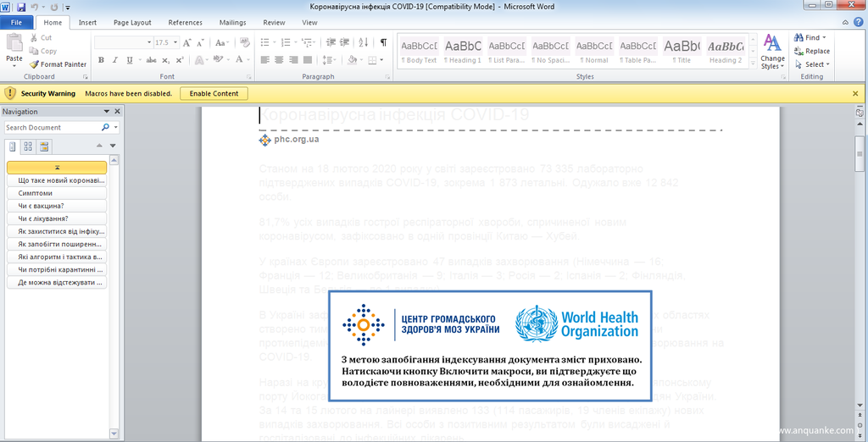Open the page thumbnails view in Navigation
This screenshot has width=868, height=442.
pyautogui.click(x=28, y=146)
